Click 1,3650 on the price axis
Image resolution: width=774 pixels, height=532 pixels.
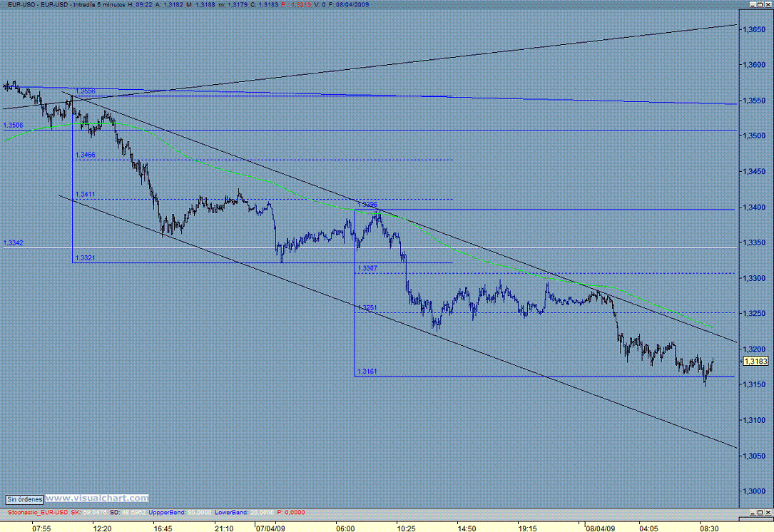[x=754, y=30]
